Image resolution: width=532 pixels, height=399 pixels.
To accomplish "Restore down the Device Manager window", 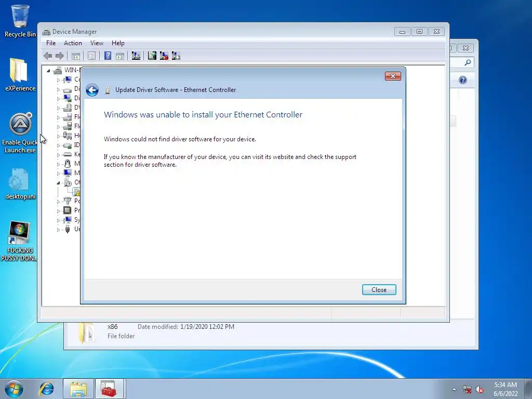I will coord(419,32).
